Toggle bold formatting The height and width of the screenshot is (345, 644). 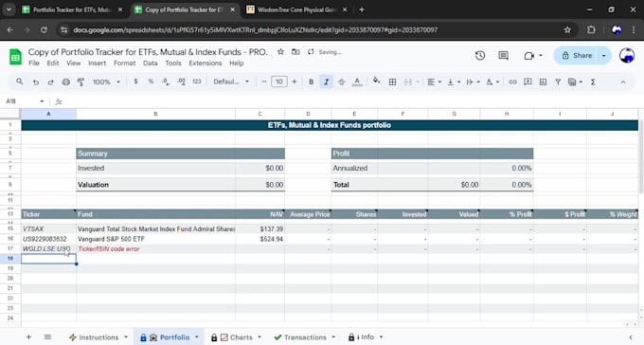click(x=311, y=82)
